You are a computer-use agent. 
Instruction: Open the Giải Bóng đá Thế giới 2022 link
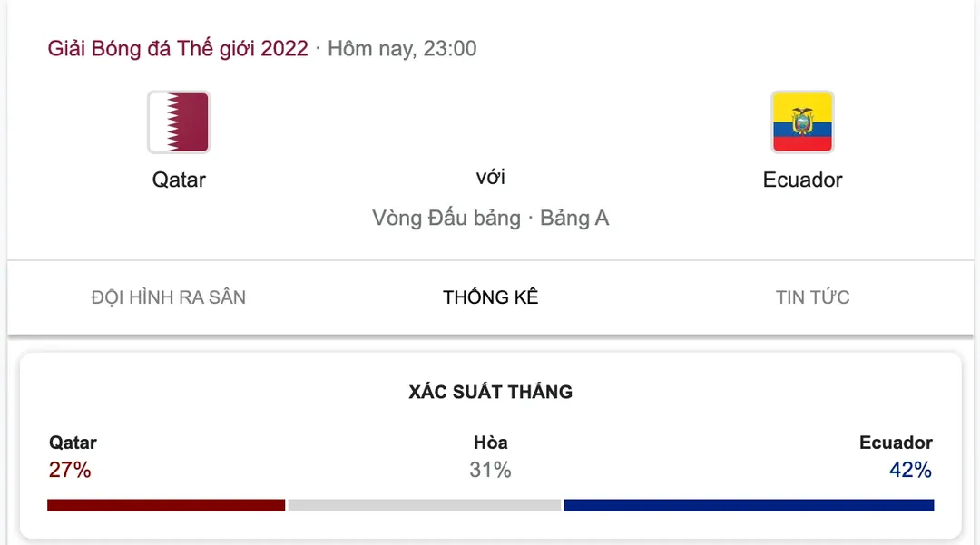click(x=178, y=48)
